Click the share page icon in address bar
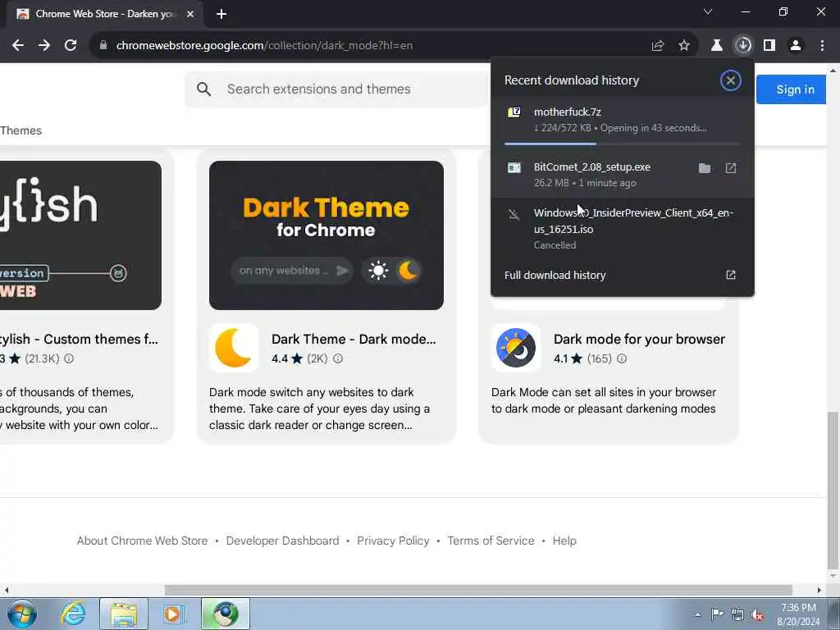840x630 pixels. [x=658, y=46]
